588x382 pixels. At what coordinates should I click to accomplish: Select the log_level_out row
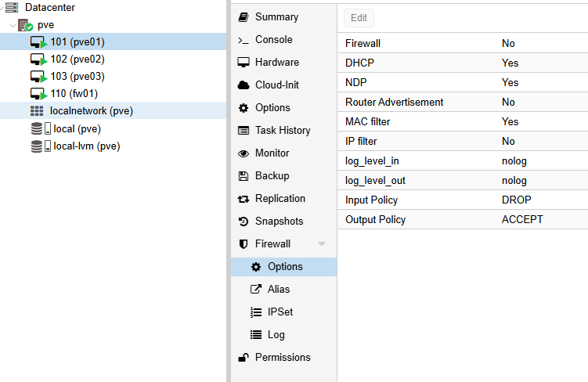click(463, 180)
